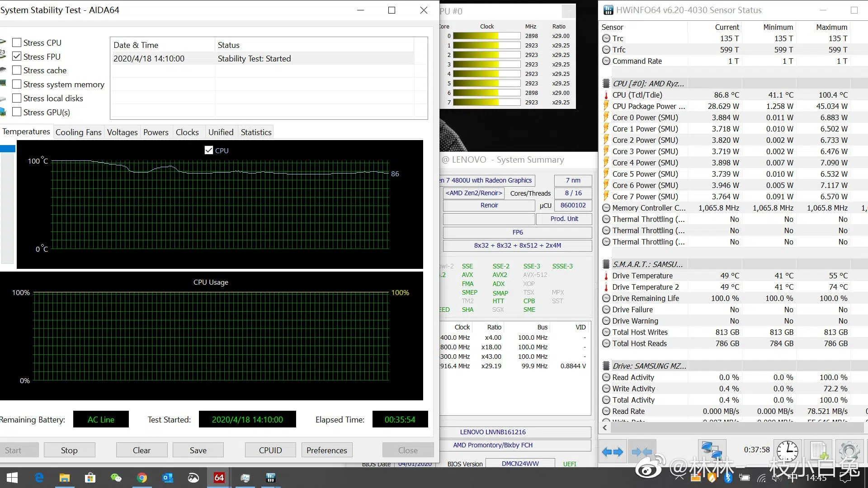The image size is (868, 488).
Task: Open AIDA64 Preferences
Action: (327, 450)
